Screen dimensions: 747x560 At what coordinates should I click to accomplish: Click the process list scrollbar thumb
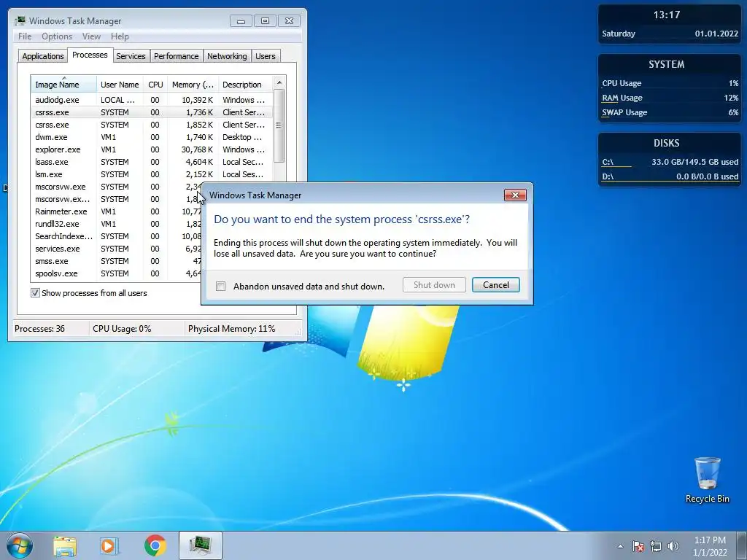click(279, 125)
